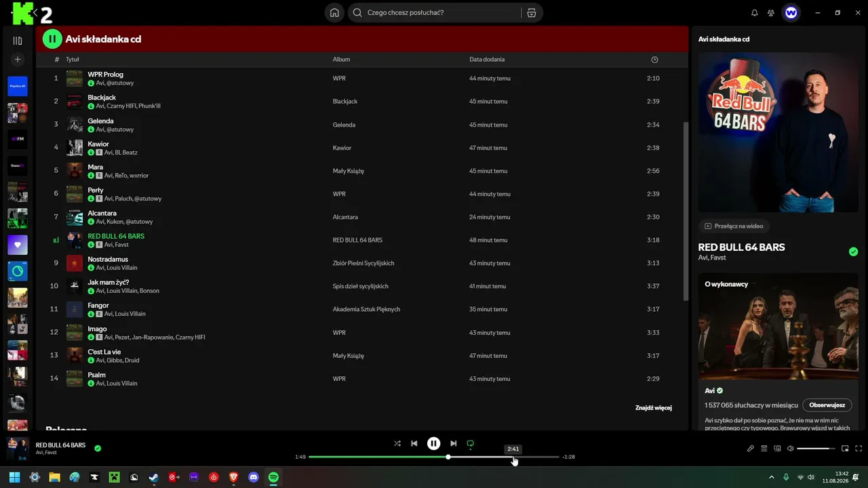Open Steam from the taskbar
Screen dimensions: 868x488
(154, 477)
